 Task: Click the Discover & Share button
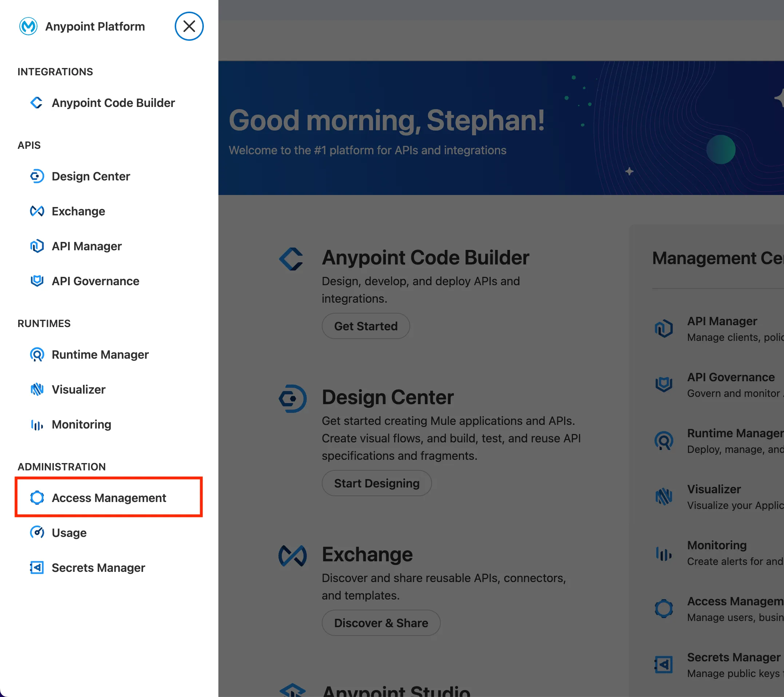[380, 623]
